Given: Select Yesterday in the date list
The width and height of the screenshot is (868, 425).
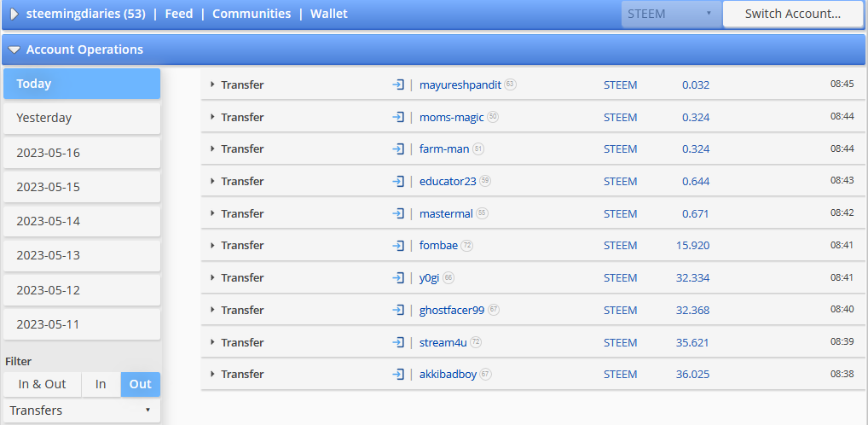Looking at the screenshot, I should pyautogui.click(x=82, y=118).
